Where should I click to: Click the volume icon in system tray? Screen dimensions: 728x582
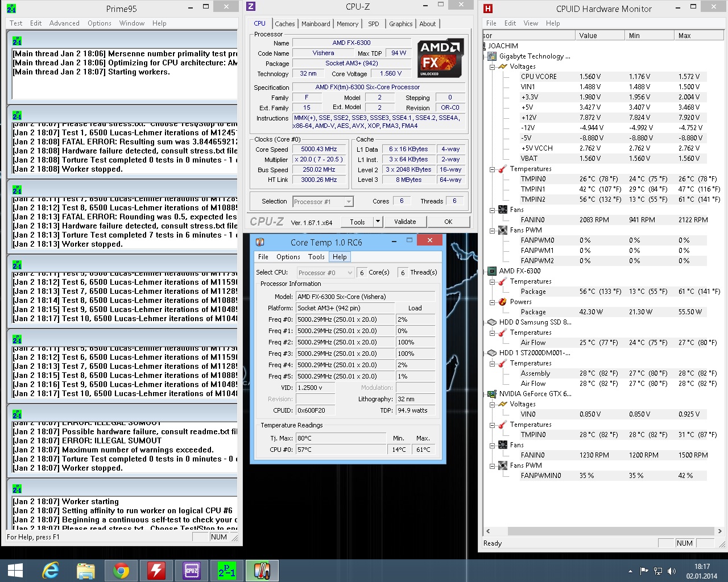click(672, 571)
